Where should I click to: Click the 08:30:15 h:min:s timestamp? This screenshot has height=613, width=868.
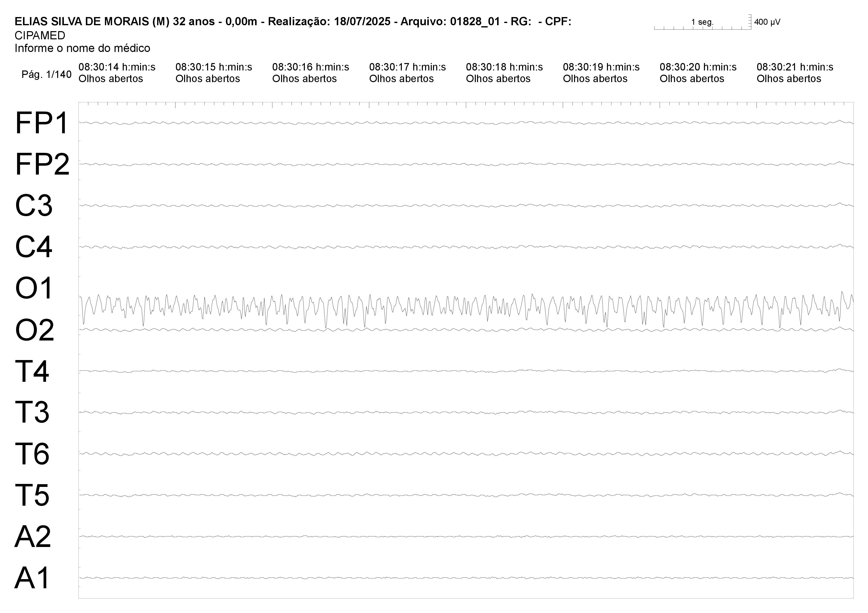pyautogui.click(x=214, y=67)
